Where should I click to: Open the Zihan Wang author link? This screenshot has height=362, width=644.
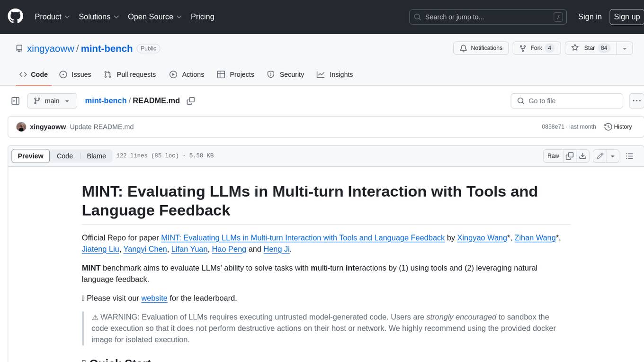tap(535, 237)
